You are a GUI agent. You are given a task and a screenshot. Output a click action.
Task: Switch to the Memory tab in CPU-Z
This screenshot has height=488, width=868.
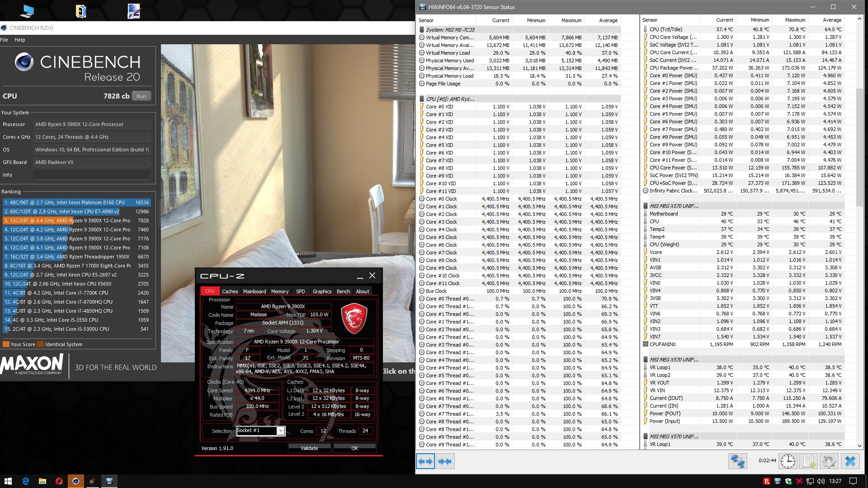279,291
